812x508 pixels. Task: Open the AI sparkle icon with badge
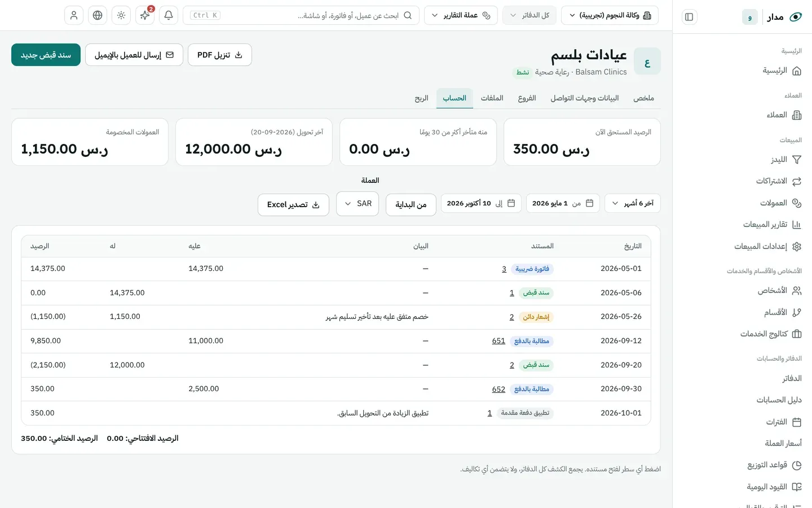[145, 15]
